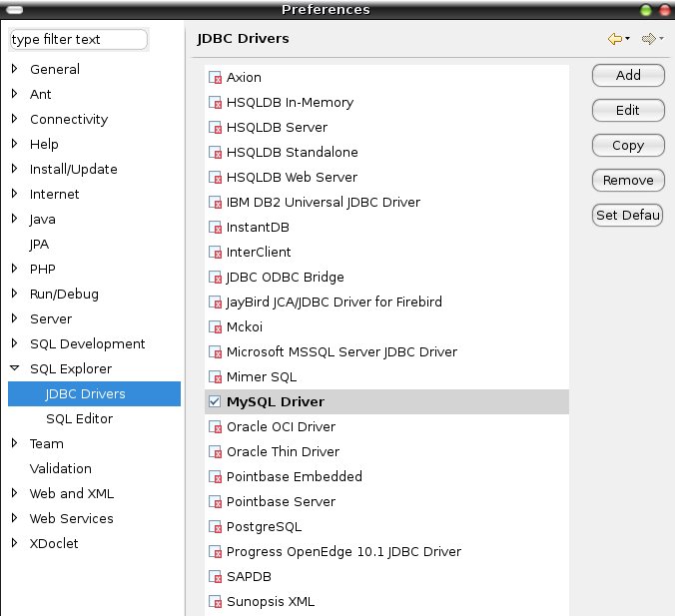
Task: Click the Oracle Thin Driver icon
Action: 215,452
